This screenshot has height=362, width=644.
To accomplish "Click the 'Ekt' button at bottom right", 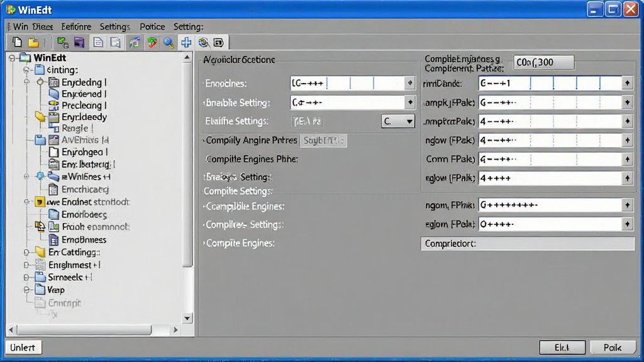I will pyautogui.click(x=562, y=348).
